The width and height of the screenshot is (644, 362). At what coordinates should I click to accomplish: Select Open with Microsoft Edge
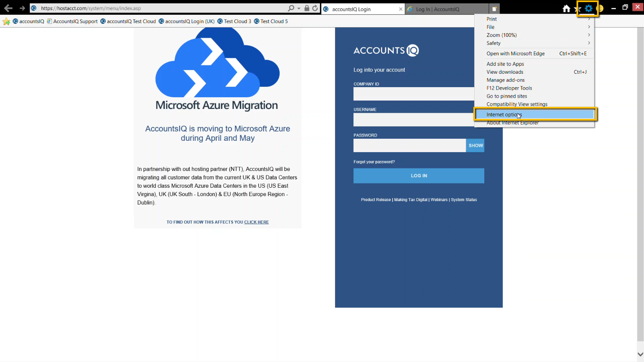point(535,54)
